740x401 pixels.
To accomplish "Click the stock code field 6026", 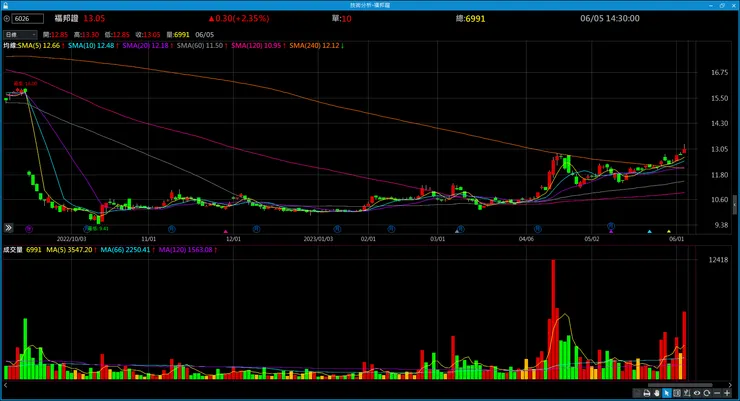I will pyautogui.click(x=28, y=19).
